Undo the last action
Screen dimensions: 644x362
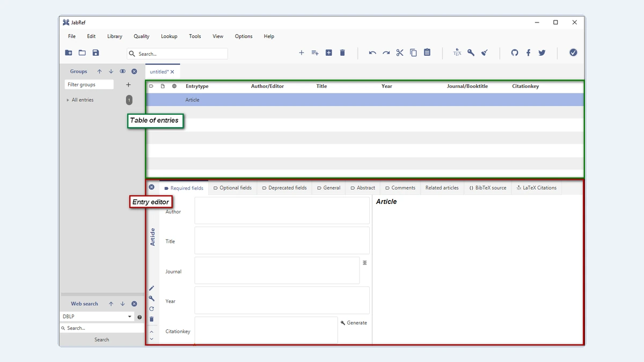coord(372,53)
